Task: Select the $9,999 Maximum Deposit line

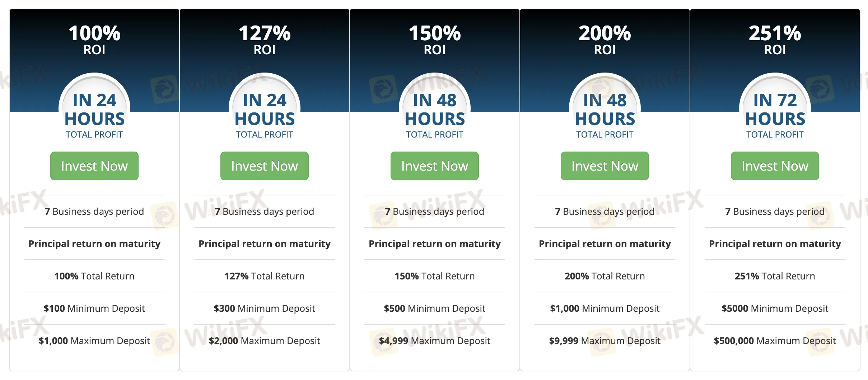Action: 605,341
